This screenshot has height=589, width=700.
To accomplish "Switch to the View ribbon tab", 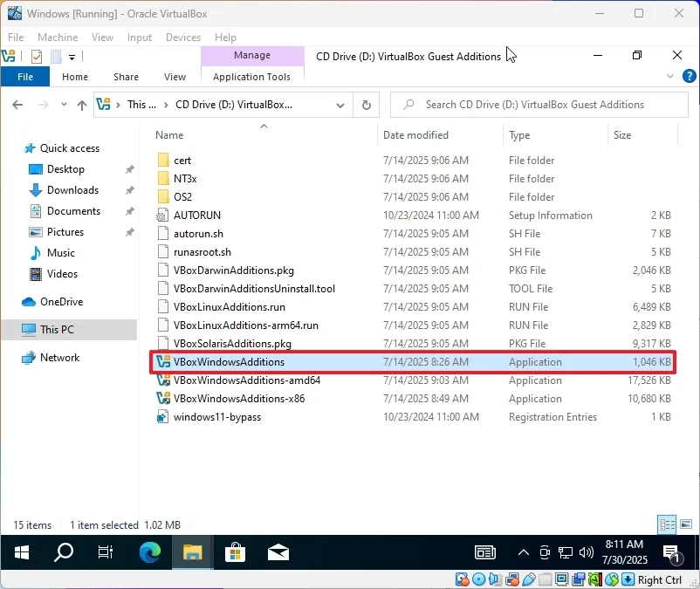I will click(175, 77).
